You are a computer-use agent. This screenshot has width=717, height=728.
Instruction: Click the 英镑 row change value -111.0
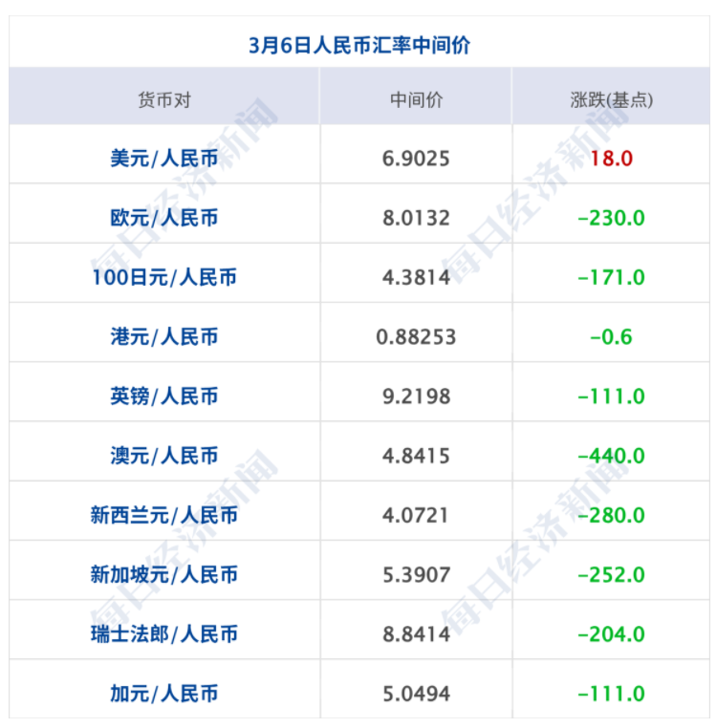[612, 396]
